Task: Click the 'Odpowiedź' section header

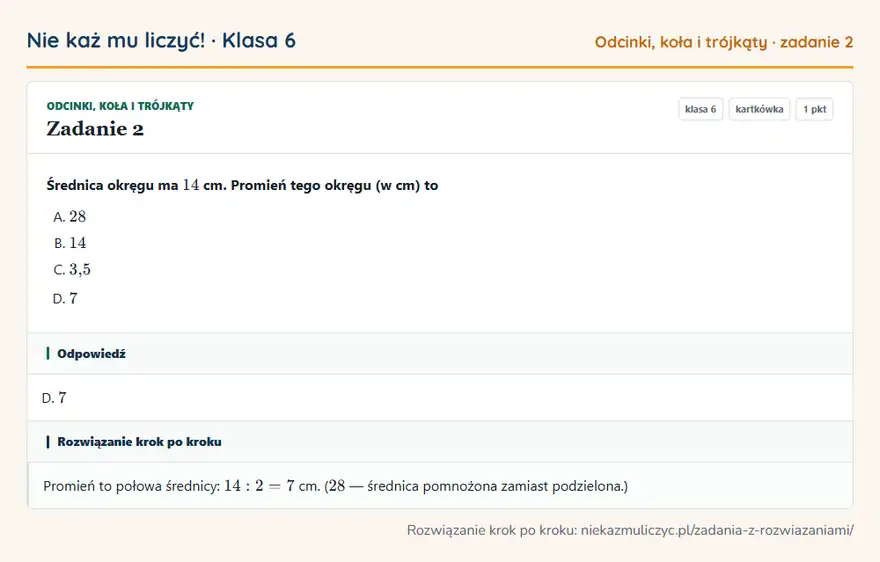Action: point(440,354)
